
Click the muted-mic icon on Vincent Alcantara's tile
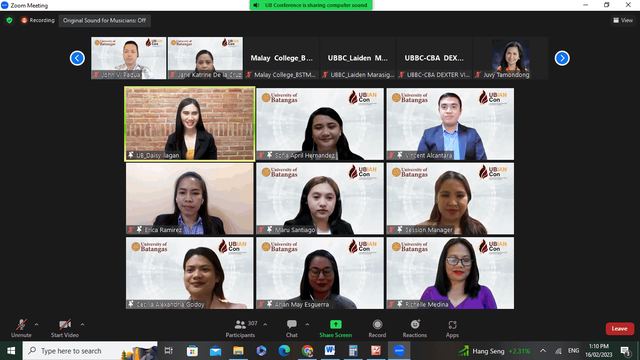click(391, 156)
